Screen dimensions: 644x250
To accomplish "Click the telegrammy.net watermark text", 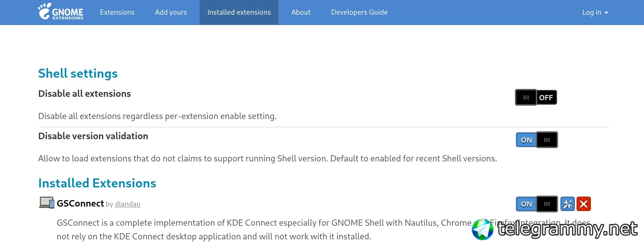I will pyautogui.click(x=567, y=229).
